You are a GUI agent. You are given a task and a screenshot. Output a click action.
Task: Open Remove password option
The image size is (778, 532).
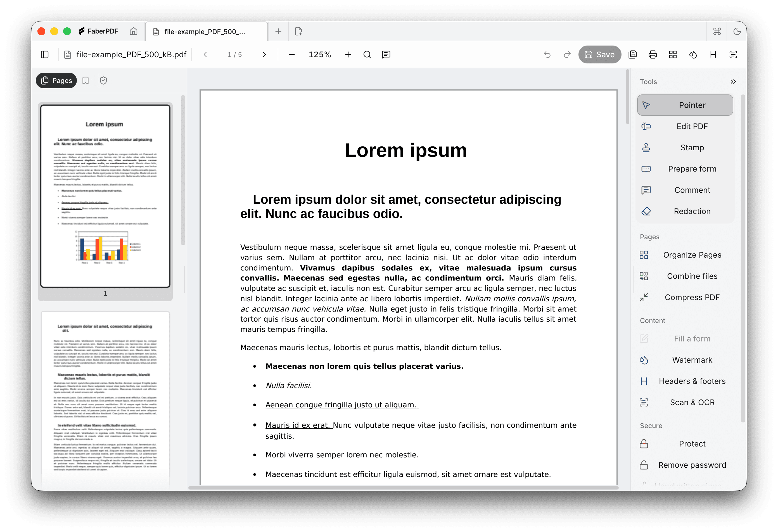[x=685, y=465]
